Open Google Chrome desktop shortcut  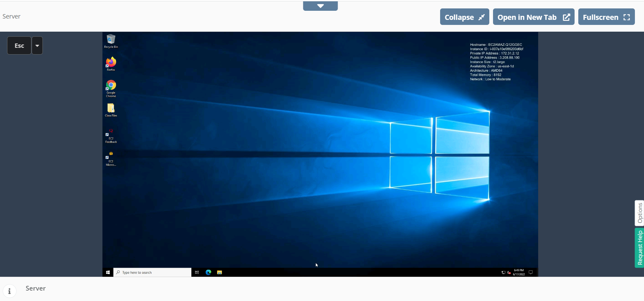tap(111, 88)
